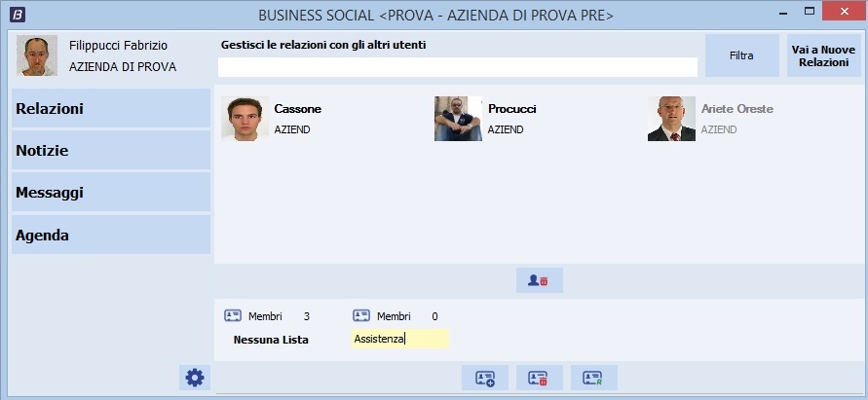Go to the Agenda section
This screenshot has height=400, width=868.
(x=111, y=235)
